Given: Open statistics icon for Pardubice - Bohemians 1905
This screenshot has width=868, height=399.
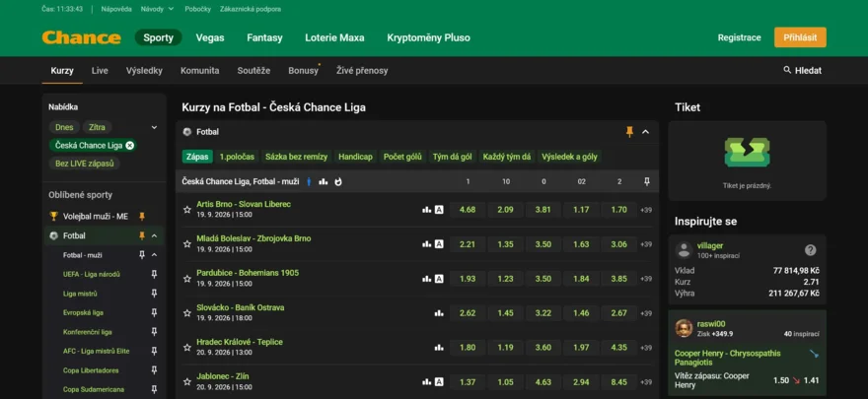Looking at the screenshot, I should [x=426, y=279].
